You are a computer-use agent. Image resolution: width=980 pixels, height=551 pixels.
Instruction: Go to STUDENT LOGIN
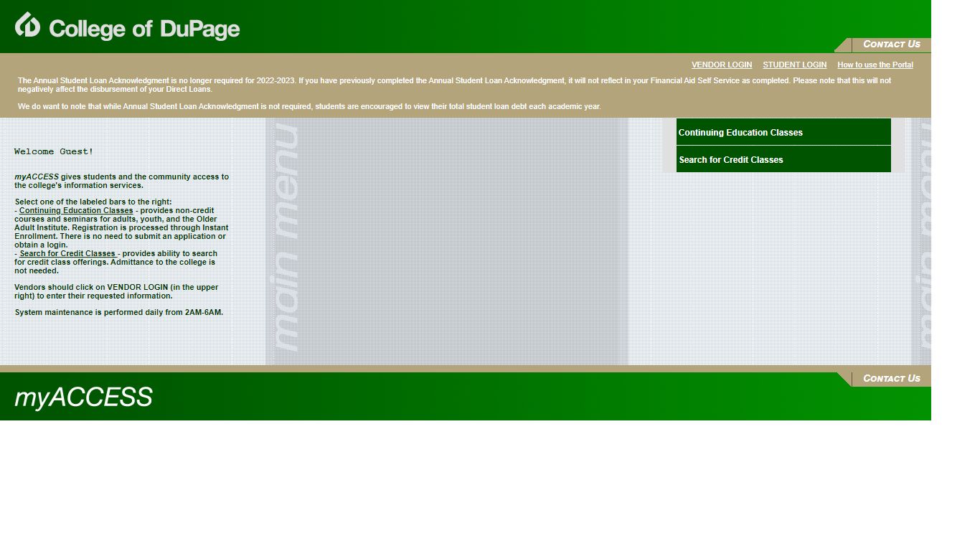(794, 65)
